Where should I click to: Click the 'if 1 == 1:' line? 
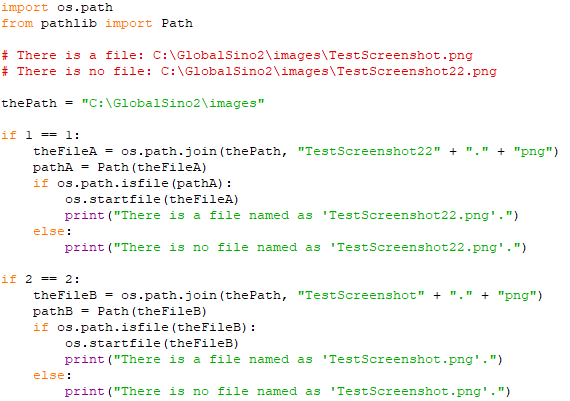click(40, 135)
